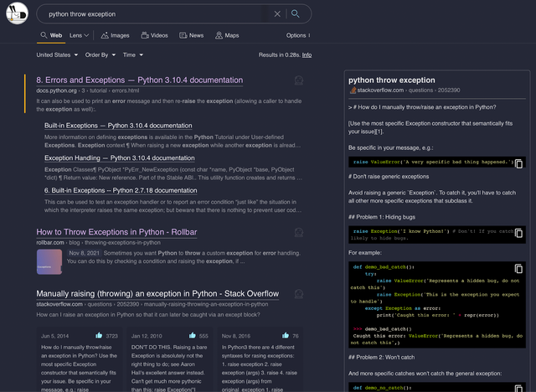Screen dimensions: 536x392
Task: Click the Info link next to results time
Action: (307, 54)
